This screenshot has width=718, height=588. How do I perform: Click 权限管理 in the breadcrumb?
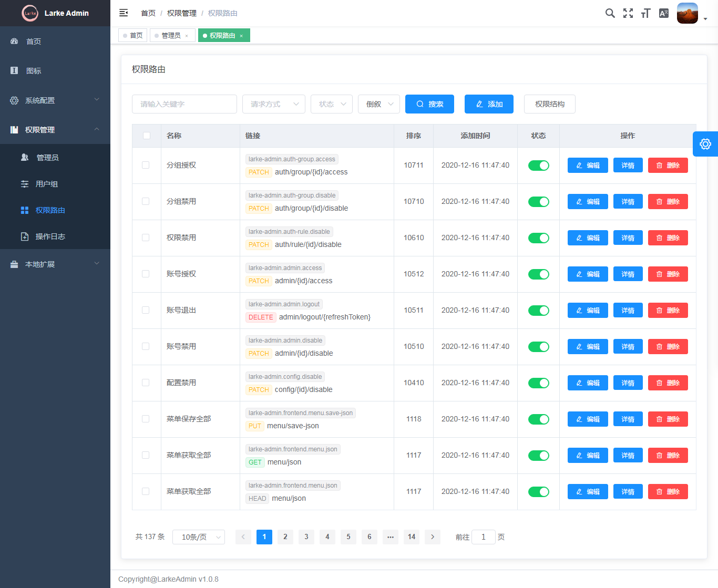point(182,13)
